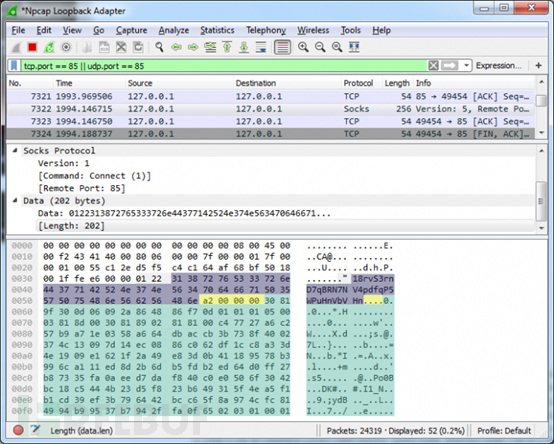The height and width of the screenshot is (444, 554).
Task: Click the filter bookmark icon
Action: [x=14, y=66]
